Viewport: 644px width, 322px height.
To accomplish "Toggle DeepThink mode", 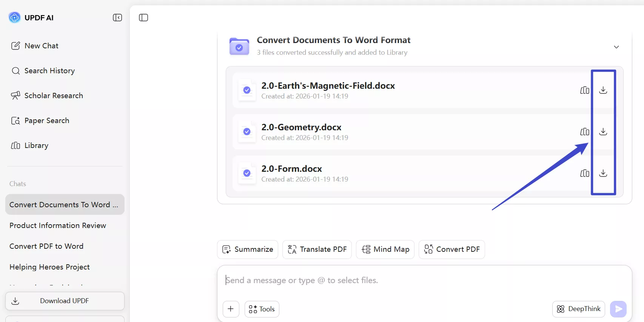I will [579, 309].
